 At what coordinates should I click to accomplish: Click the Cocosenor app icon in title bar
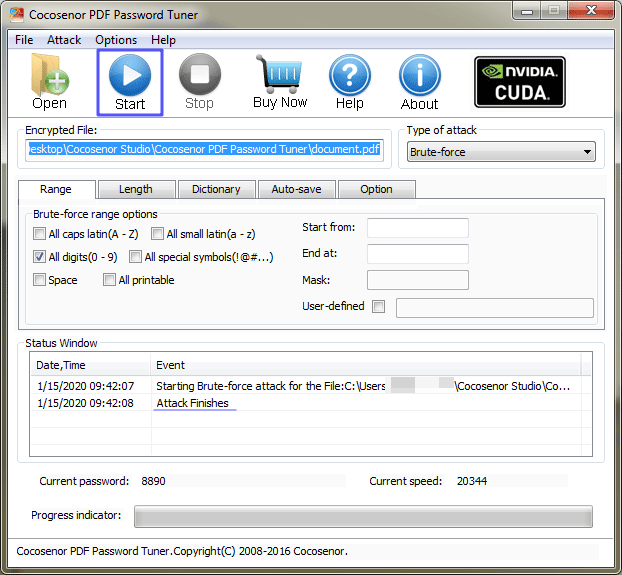tap(16, 15)
